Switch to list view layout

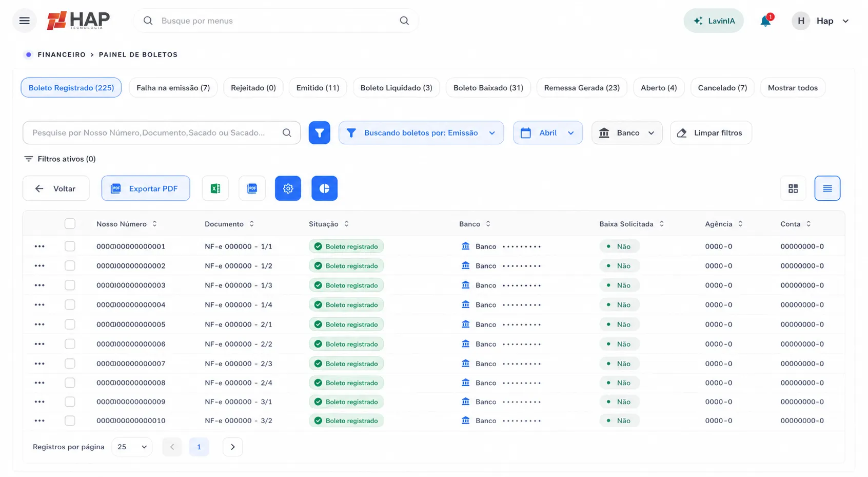[827, 188]
